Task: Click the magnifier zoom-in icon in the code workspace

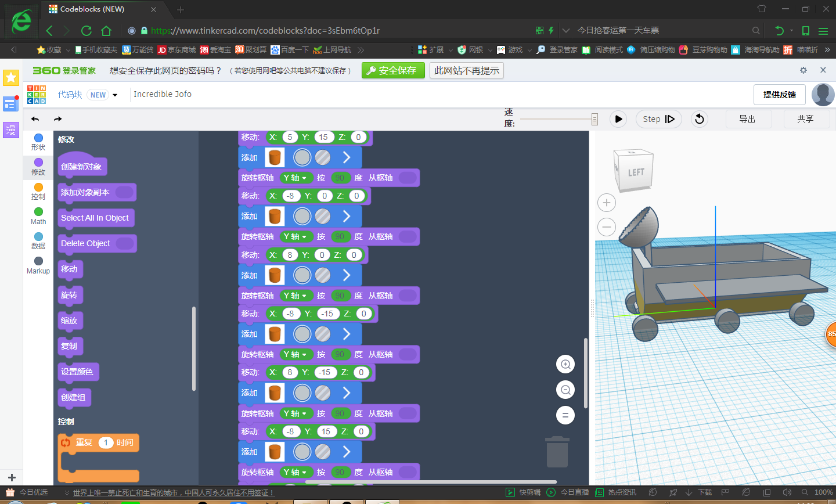Action: coord(565,365)
